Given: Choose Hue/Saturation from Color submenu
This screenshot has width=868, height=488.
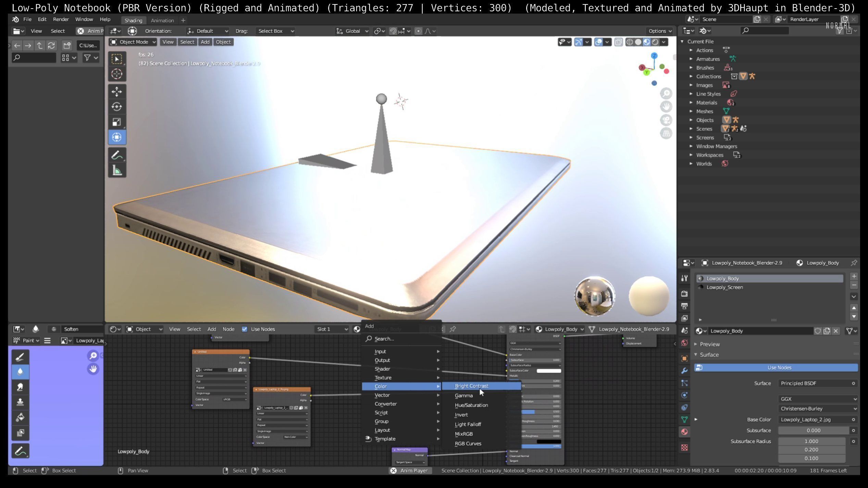Looking at the screenshot, I should (x=471, y=405).
